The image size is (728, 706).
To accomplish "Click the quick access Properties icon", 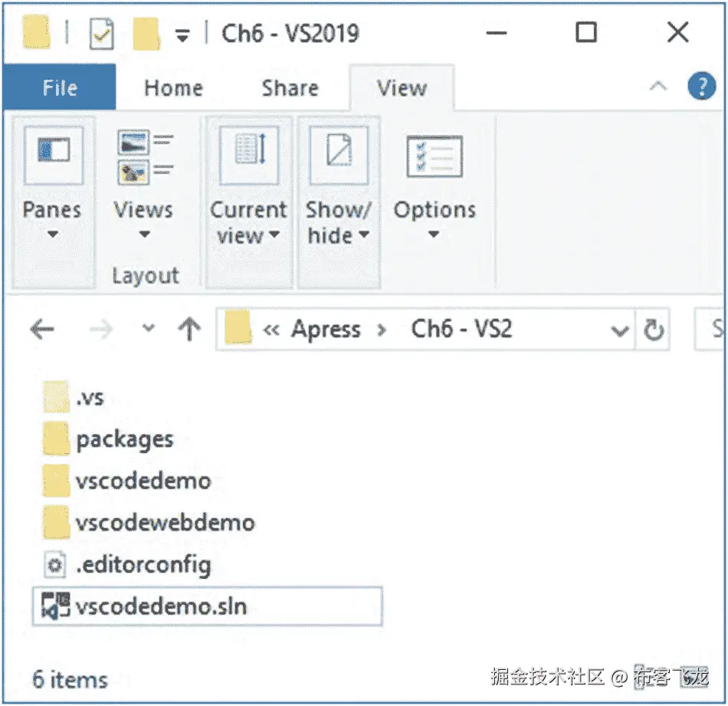I will pyautogui.click(x=102, y=34).
